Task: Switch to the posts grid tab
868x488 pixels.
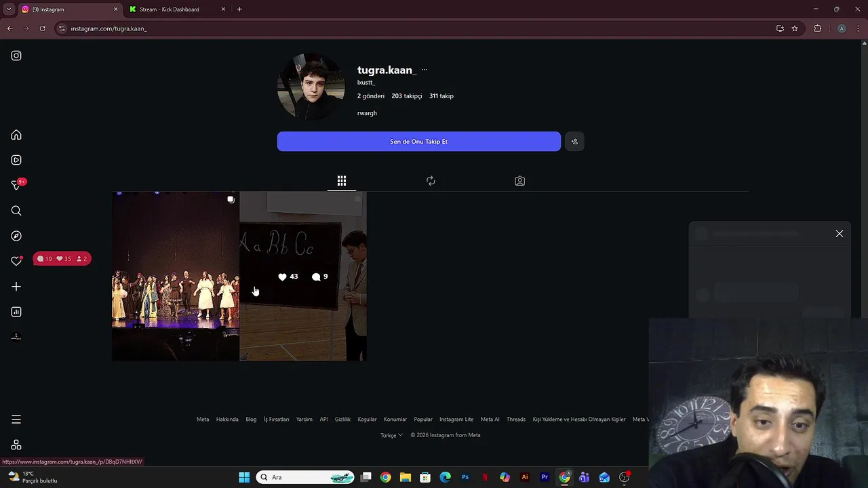Action: pos(342,181)
